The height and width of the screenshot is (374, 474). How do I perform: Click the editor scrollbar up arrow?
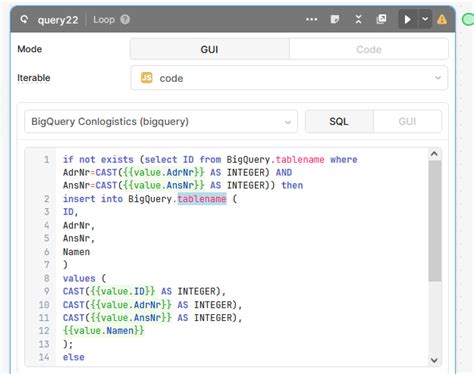[x=434, y=154]
